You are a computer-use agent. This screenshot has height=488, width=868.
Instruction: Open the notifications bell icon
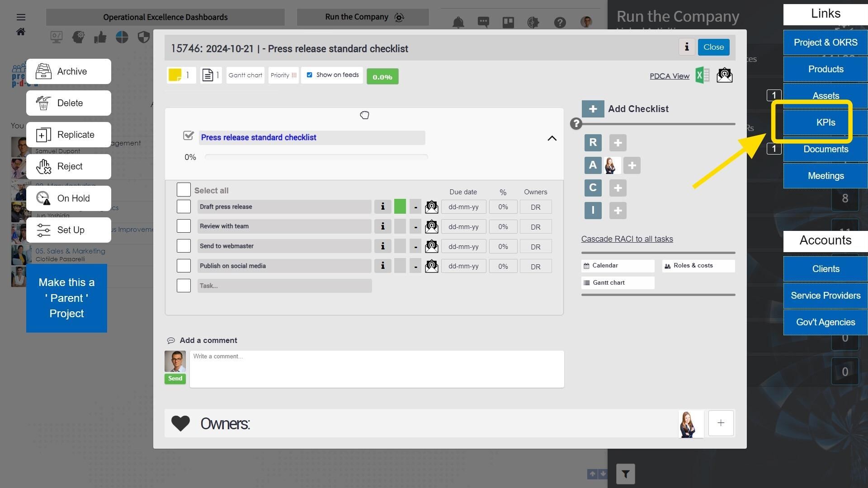[x=458, y=22]
